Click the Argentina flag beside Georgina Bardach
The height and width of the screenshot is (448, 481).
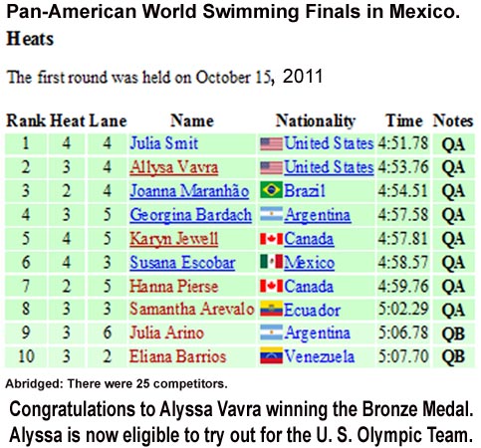coord(271,214)
